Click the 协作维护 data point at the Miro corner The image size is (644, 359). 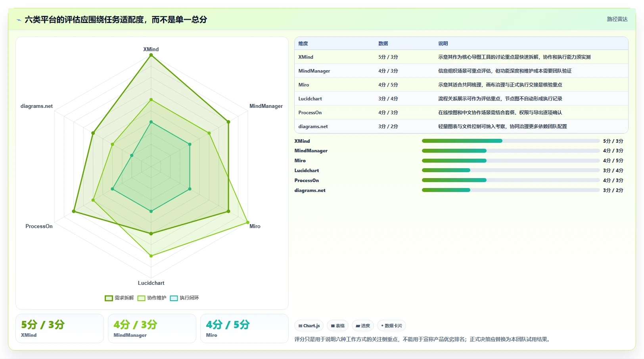pyautogui.click(x=248, y=222)
